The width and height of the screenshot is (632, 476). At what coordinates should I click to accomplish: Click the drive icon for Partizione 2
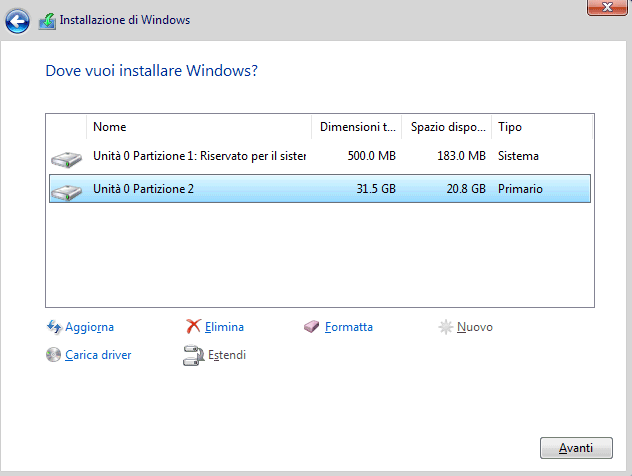click(67, 191)
